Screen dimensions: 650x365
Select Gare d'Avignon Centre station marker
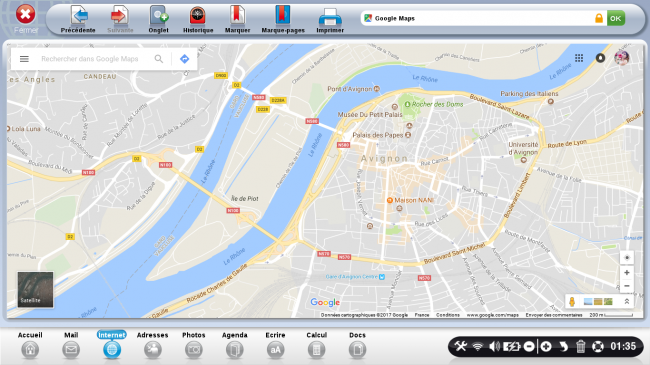(382, 277)
